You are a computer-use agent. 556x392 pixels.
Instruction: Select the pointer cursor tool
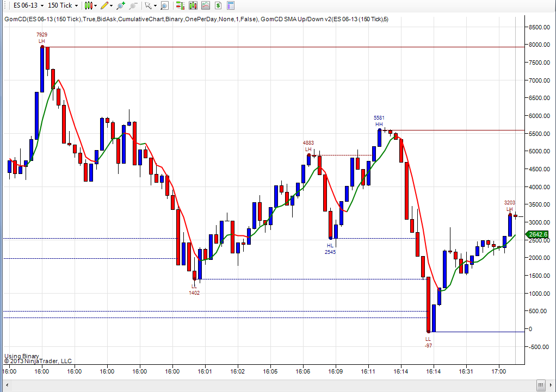[x=148, y=5]
